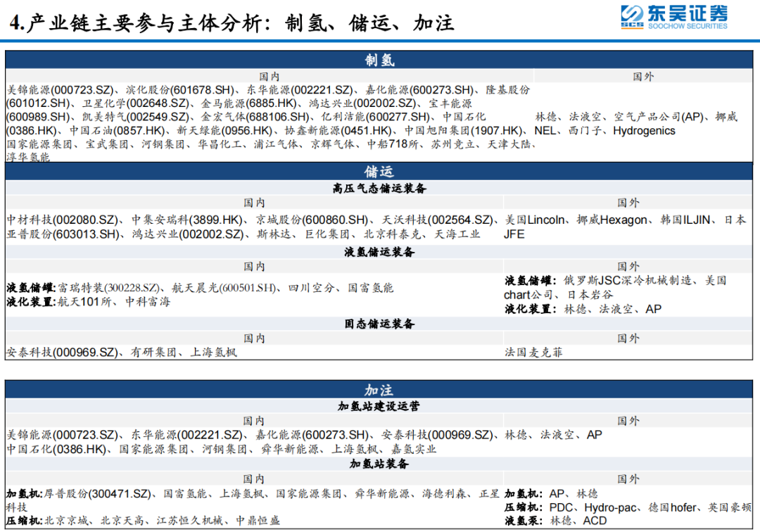Click the 加氢站建设运营 header bar
The width and height of the screenshot is (760, 532).
(x=380, y=405)
